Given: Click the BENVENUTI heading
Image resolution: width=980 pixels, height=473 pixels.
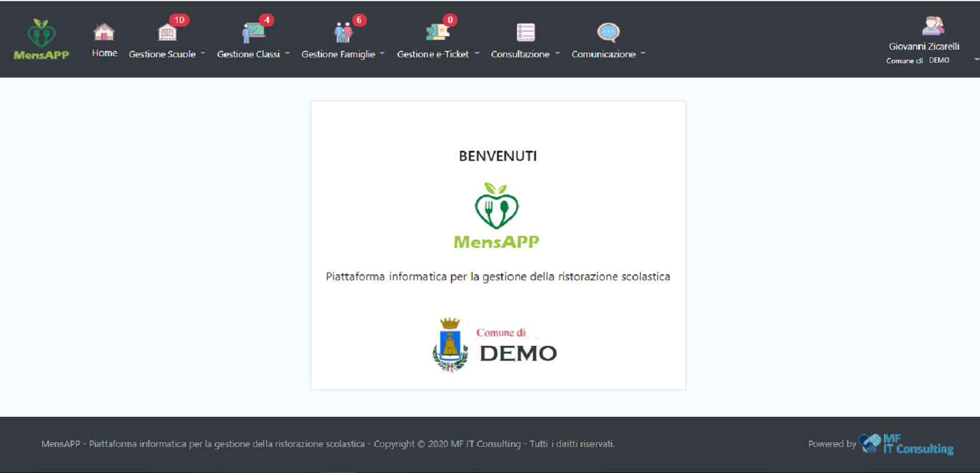Looking at the screenshot, I should 498,156.
